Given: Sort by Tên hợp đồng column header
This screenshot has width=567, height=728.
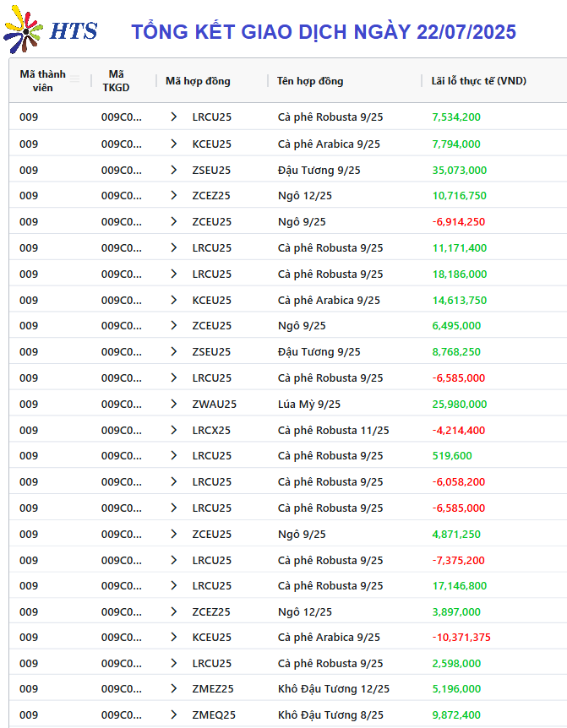Looking at the screenshot, I should (310, 81).
